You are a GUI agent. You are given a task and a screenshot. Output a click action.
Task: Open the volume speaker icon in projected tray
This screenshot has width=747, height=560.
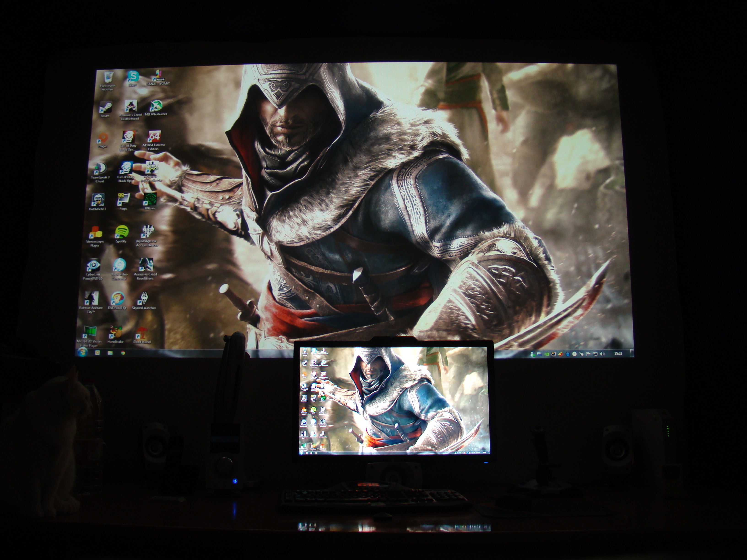pos(602,354)
